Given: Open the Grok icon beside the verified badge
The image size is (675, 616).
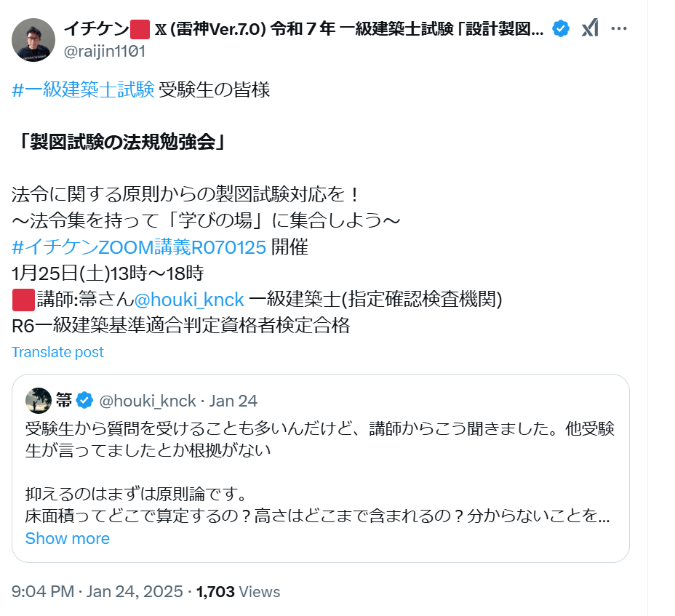Looking at the screenshot, I should pyautogui.click(x=590, y=28).
